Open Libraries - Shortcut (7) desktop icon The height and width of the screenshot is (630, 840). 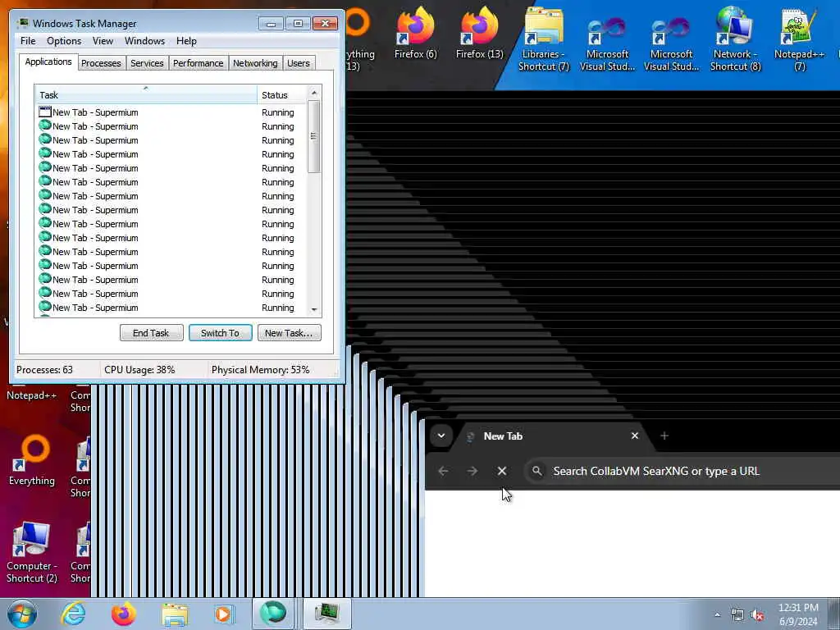pyautogui.click(x=543, y=39)
